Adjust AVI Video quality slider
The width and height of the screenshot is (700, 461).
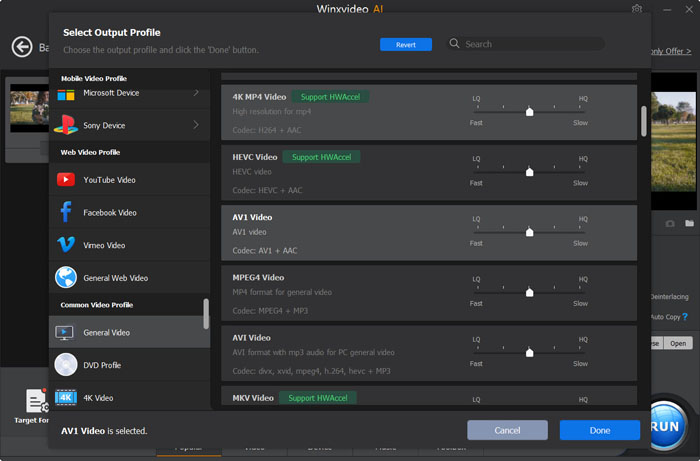coord(529,352)
